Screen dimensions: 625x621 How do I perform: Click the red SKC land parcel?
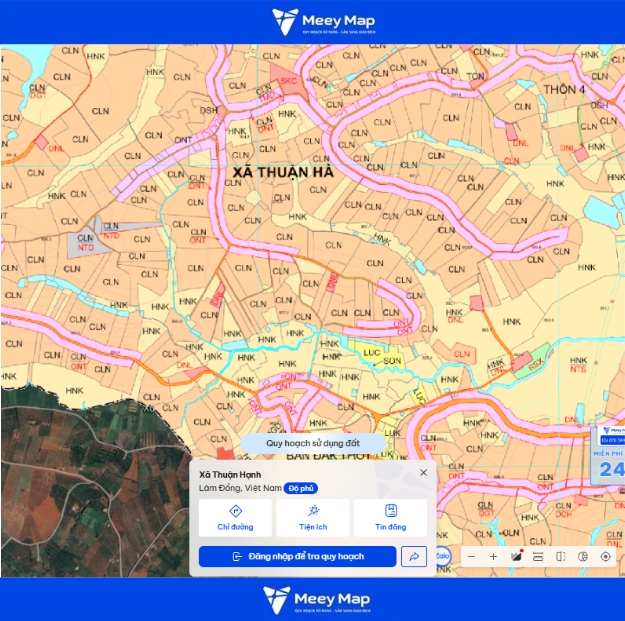288,82
